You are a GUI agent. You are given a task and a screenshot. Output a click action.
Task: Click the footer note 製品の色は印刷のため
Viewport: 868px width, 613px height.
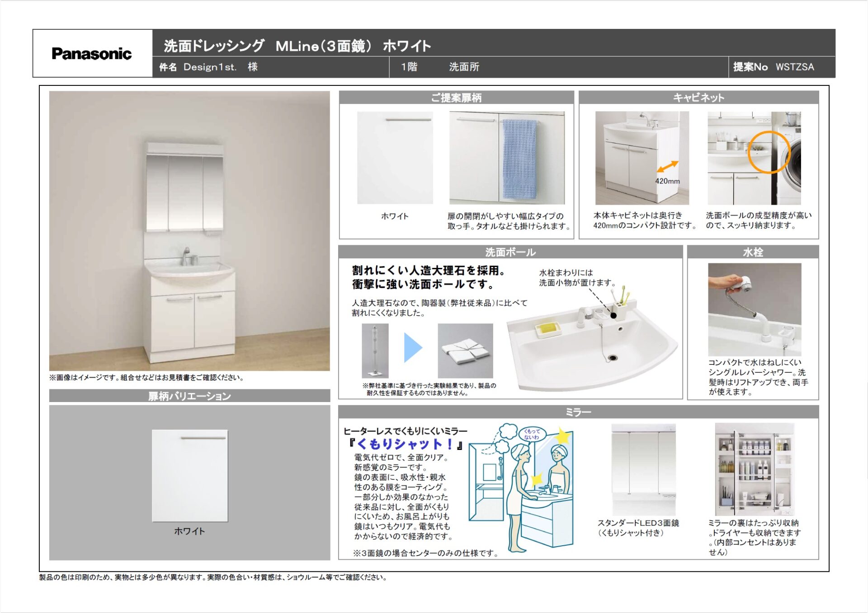pyautogui.click(x=213, y=577)
